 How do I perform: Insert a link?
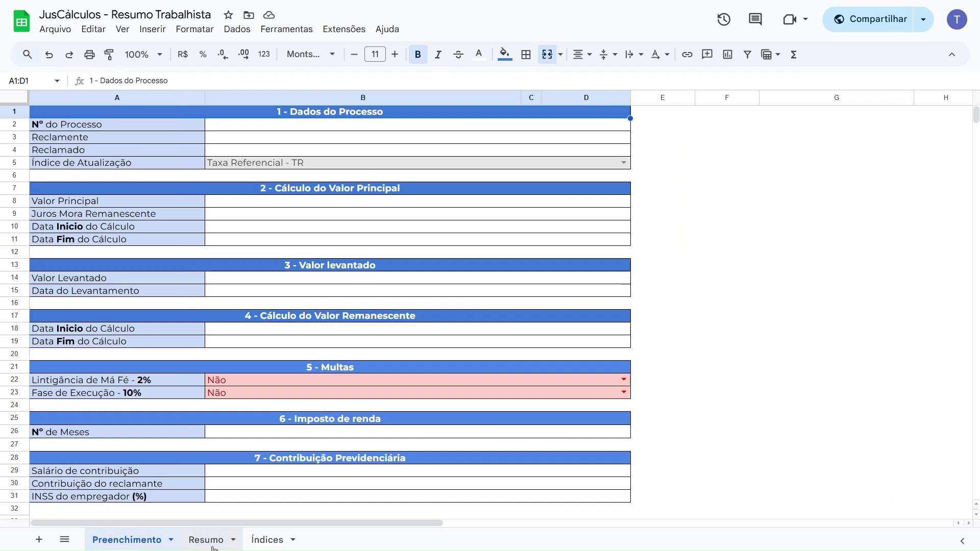point(687,54)
